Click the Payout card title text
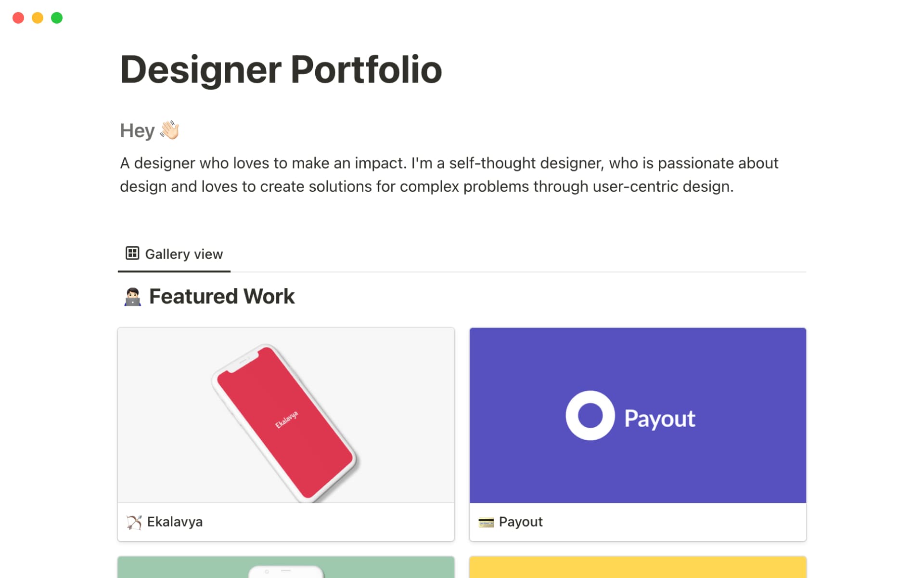The height and width of the screenshot is (578, 924). (521, 521)
